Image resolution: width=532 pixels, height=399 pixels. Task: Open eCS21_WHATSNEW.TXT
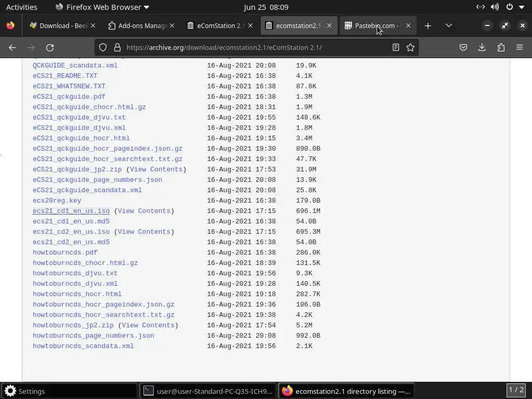tap(69, 86)
